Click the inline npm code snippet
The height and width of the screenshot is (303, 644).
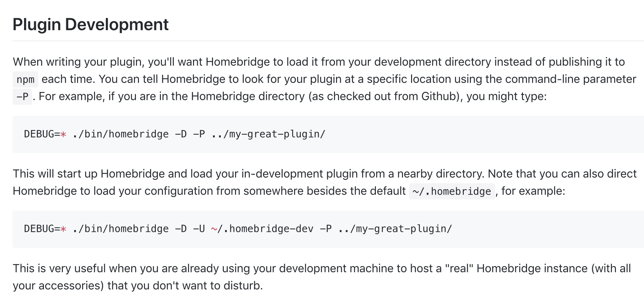(x=25, y=80)
